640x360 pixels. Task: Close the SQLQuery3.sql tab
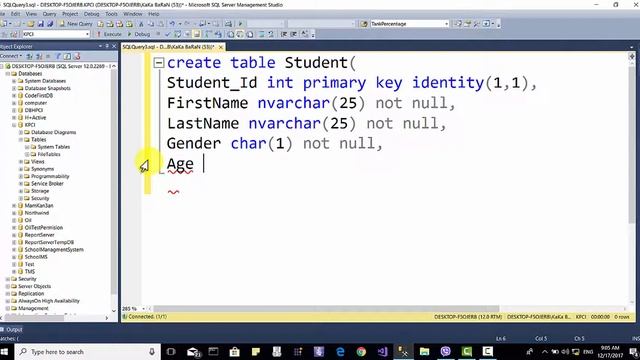(x=221, y=47)
